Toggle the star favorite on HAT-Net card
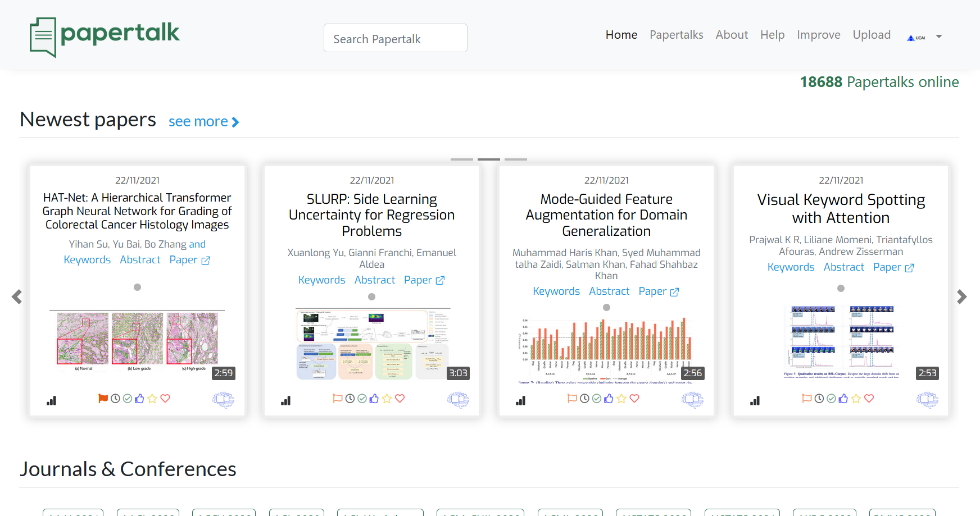The width and height of the screenshot is (980, 516). pyautogui.click(x=152, y=399)
